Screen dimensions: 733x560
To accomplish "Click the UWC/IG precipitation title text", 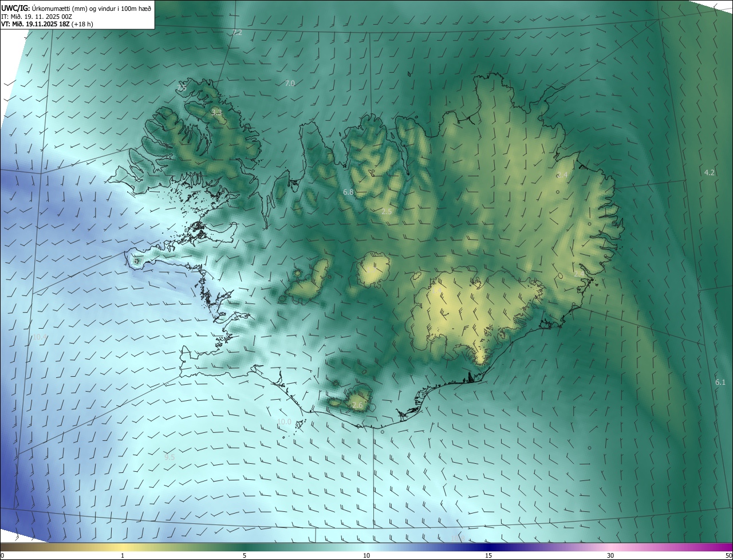I will click(x=76, y=8).
